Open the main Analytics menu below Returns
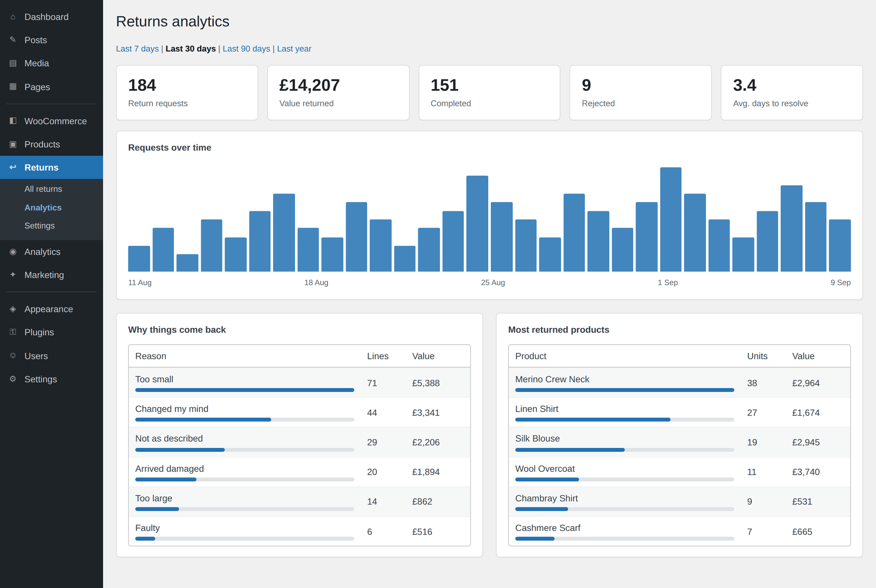Viewport: 876px width, 588px height. pyautogui.click(x=52, y=252)
